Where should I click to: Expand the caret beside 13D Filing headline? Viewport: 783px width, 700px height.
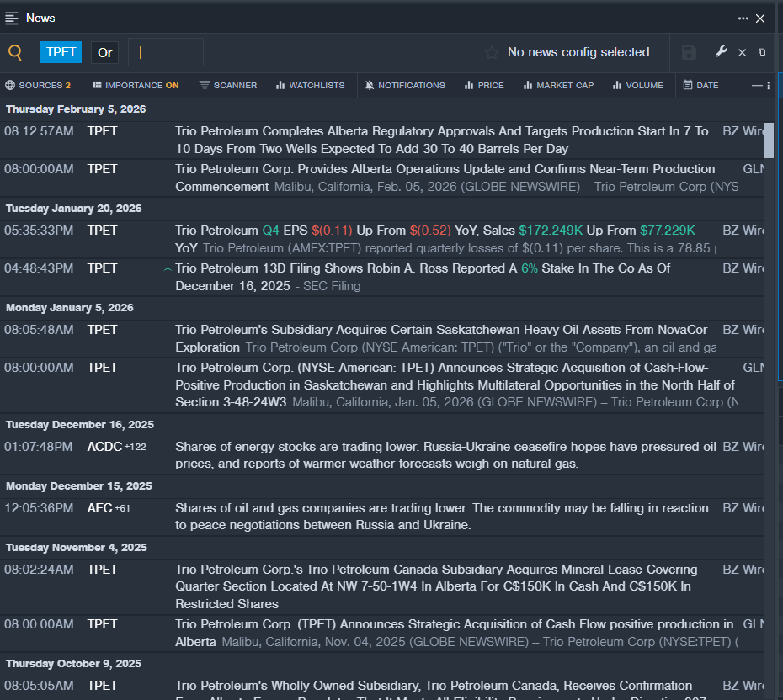click(x=168, y=269)
